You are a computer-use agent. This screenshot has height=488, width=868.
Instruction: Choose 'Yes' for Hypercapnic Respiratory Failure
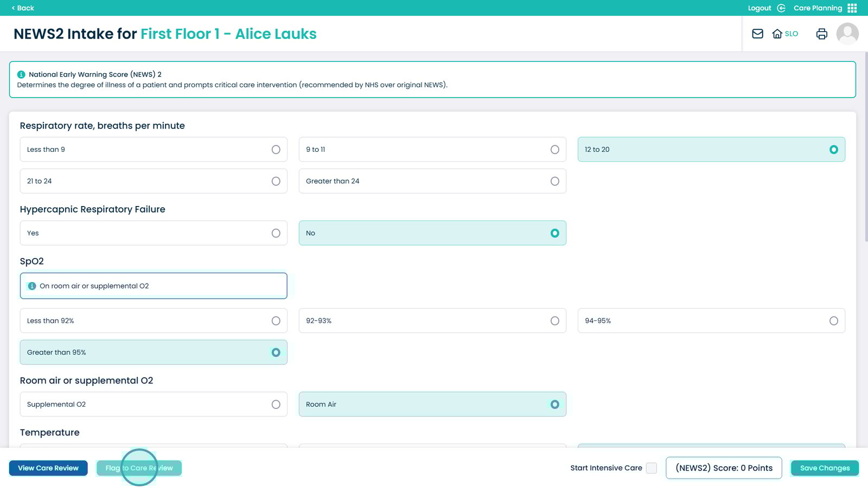pos(276,233)
